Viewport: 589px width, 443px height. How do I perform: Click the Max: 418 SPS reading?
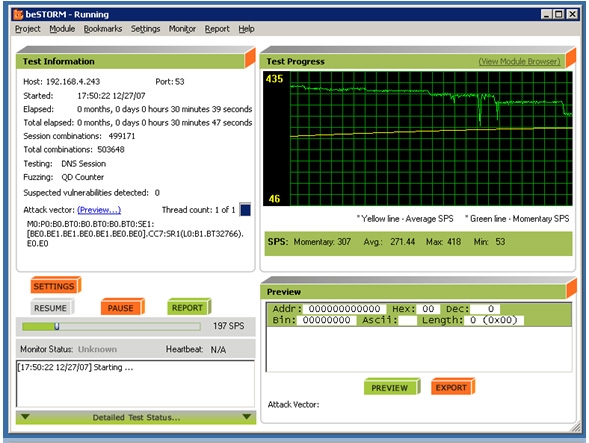[443, 242]
